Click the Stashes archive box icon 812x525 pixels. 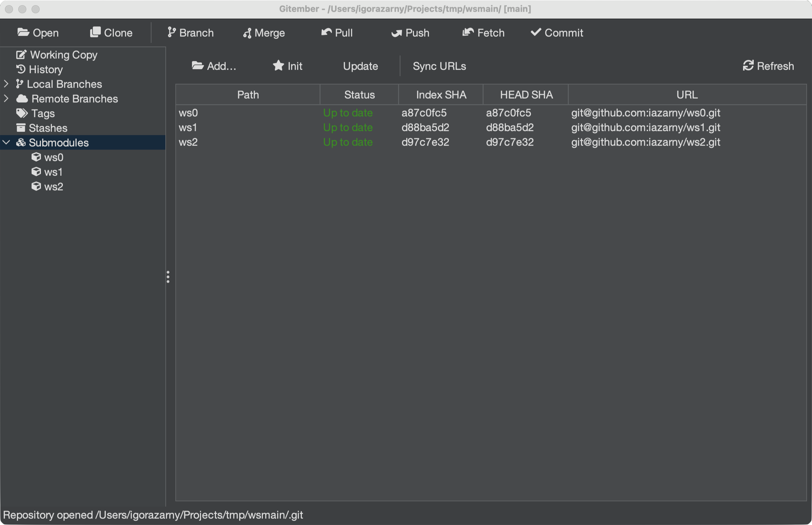[21, 128]
